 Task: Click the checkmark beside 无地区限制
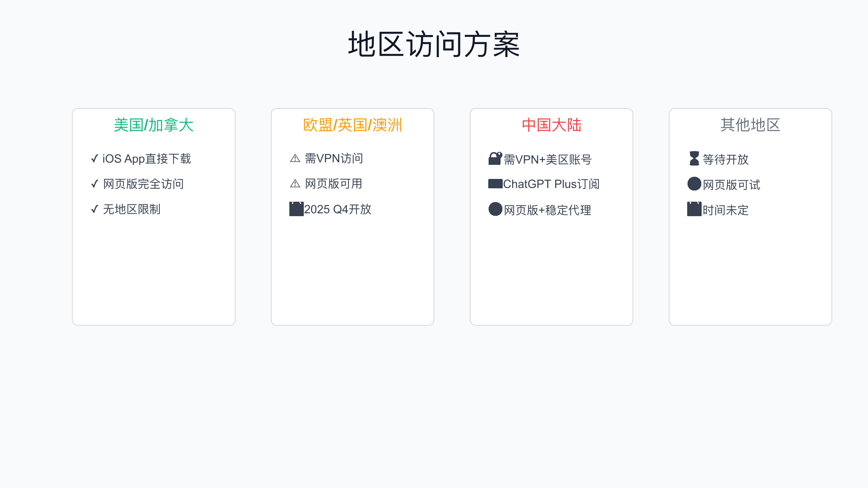(95, 209)
